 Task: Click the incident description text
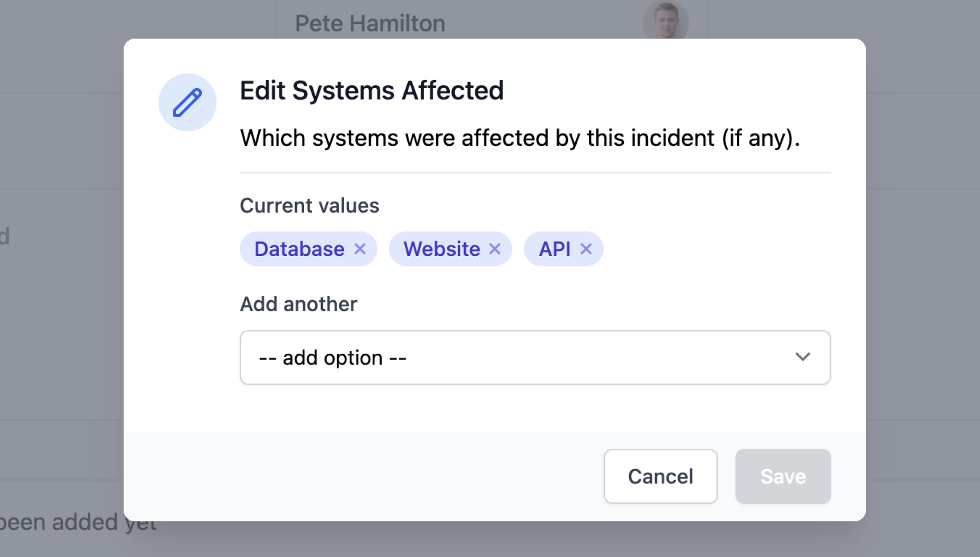pos(519,138)
